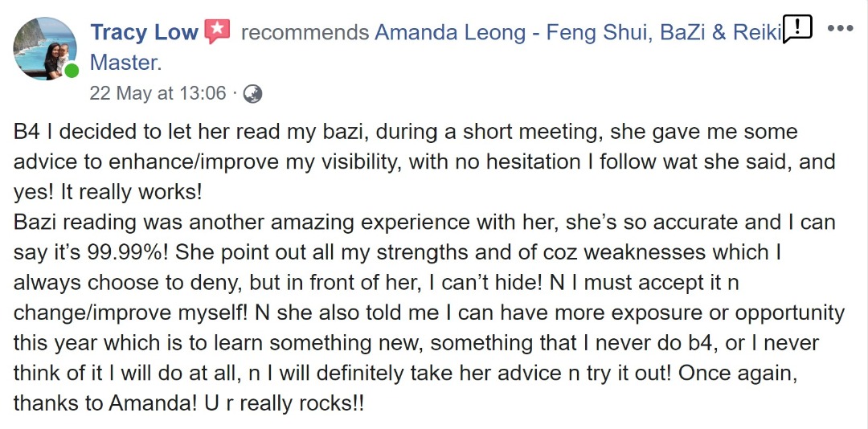Click the Tracy Low name link
Viewport: 868px width, 429px height.
[144, 32]
